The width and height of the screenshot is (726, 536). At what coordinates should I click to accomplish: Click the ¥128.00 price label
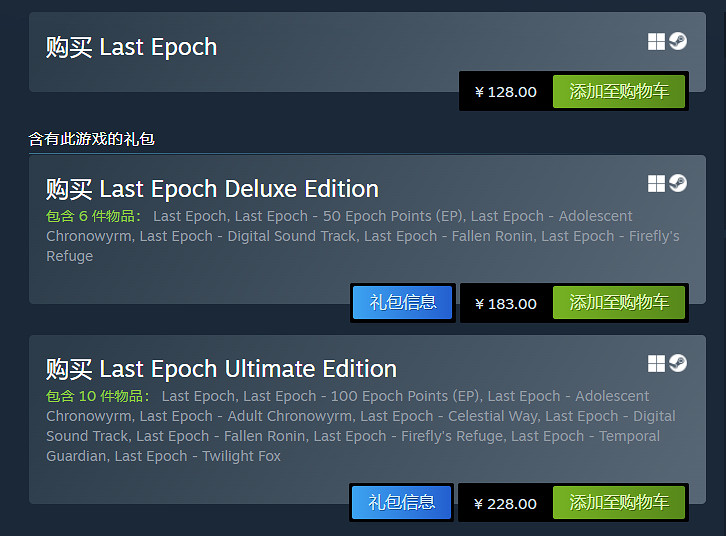[506, 92]
